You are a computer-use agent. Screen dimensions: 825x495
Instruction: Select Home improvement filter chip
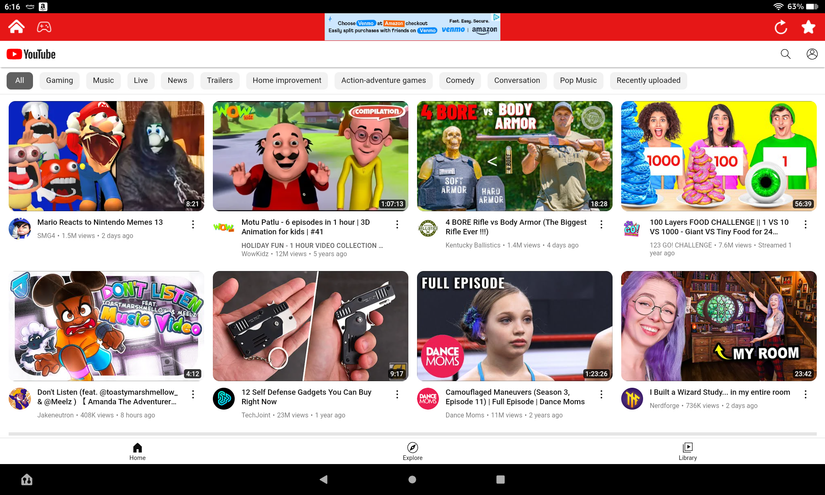pyautogui.click(x=287, y=80)
